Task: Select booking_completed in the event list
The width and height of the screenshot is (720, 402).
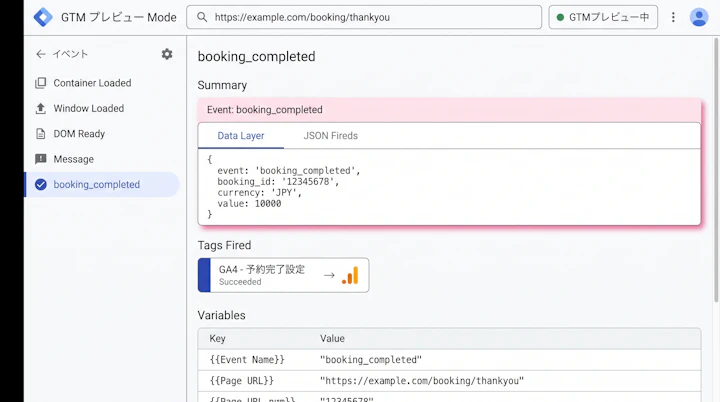Action: 102,185
